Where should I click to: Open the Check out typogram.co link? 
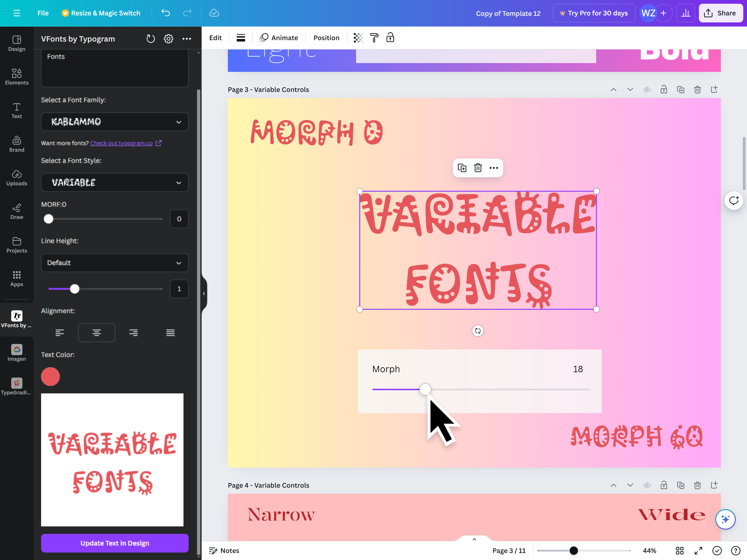(122, 143)
